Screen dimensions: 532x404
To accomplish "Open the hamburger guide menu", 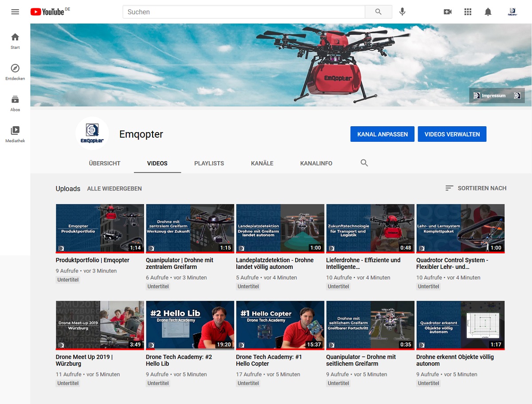I will click(15, 12).
